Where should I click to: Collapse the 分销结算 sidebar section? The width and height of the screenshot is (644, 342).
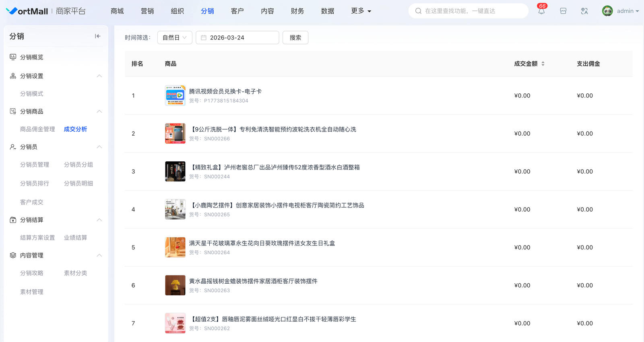pyautogui.click(x=99, y=220)
